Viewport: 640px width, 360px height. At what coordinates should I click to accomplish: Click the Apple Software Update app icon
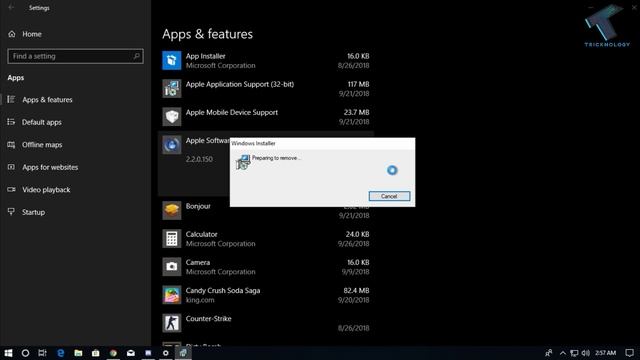pyautogui.click(x=171, y=145)
